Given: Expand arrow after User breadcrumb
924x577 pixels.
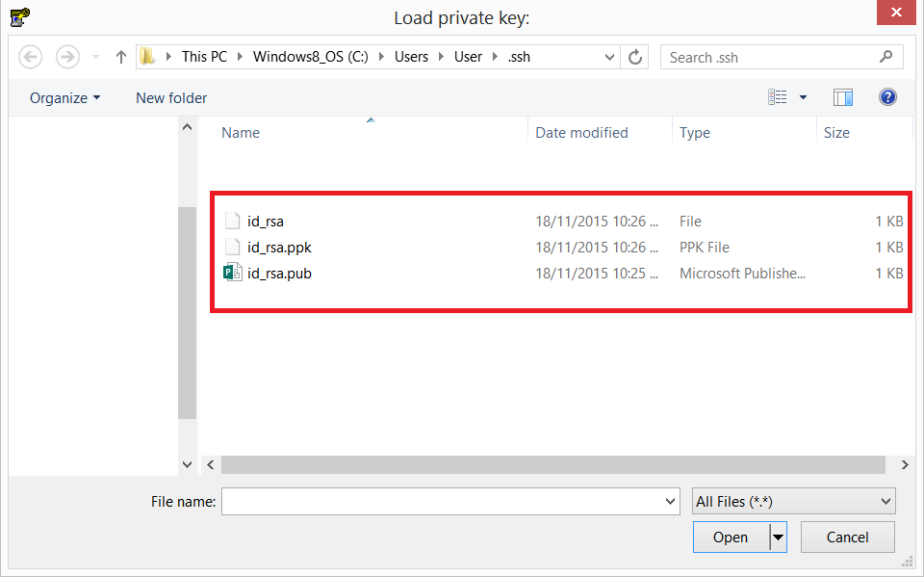Looking at the screenshot, I should 495,57.
